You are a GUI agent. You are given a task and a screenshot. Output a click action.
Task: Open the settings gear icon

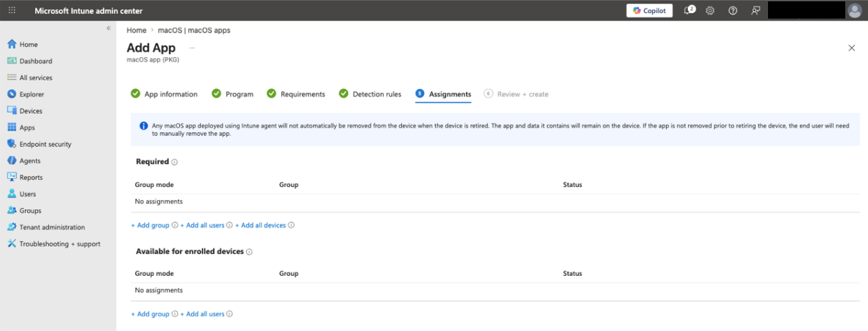tap(710, 10)
